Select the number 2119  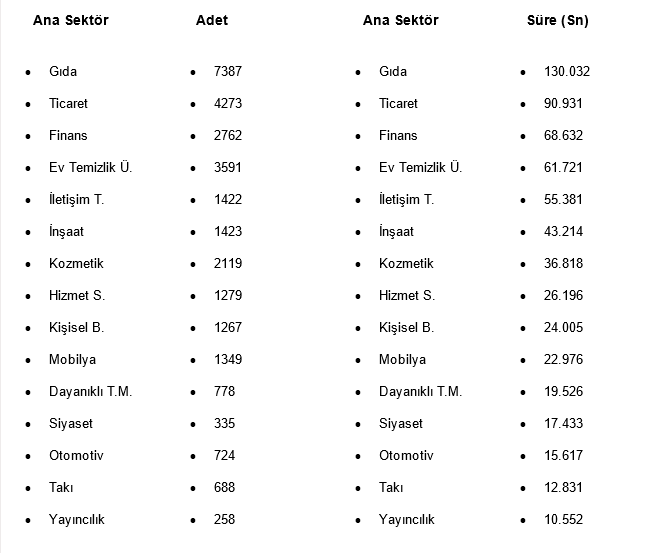(x=228, y=264)
